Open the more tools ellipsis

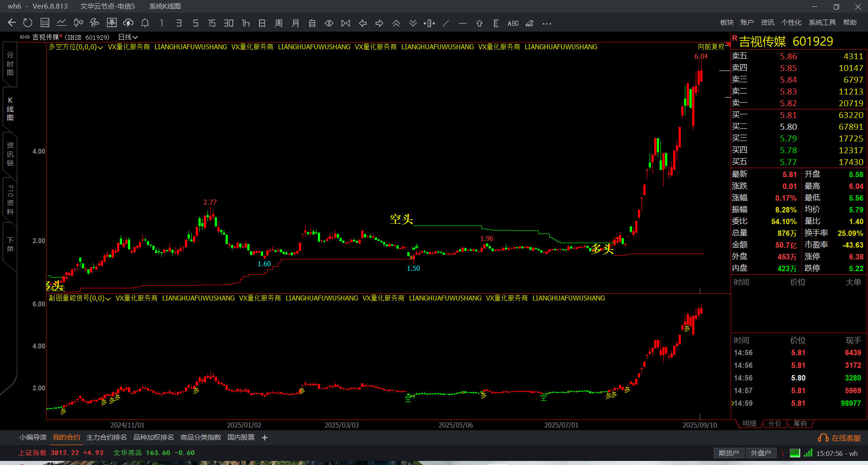point(547,23)
